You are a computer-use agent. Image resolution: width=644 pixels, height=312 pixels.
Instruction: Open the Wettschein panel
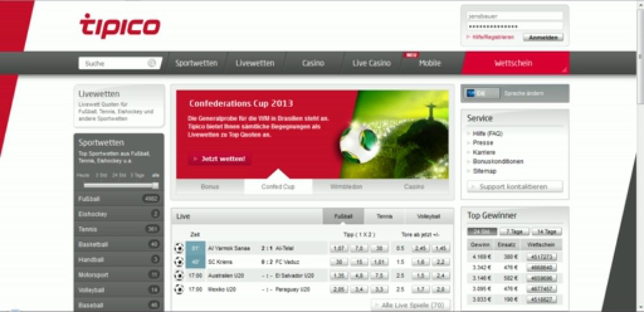tap(515, 63)
